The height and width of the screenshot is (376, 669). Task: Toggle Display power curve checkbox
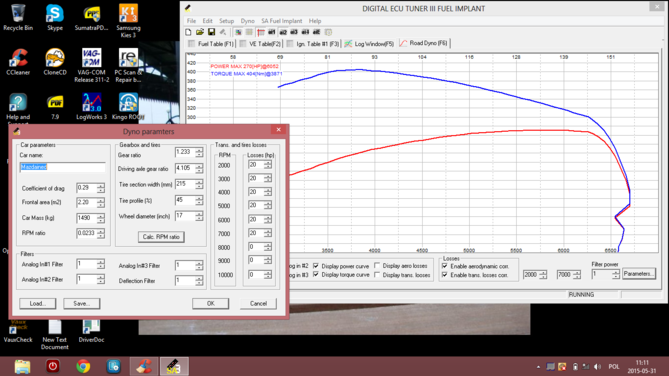click(x=316, y=266)
